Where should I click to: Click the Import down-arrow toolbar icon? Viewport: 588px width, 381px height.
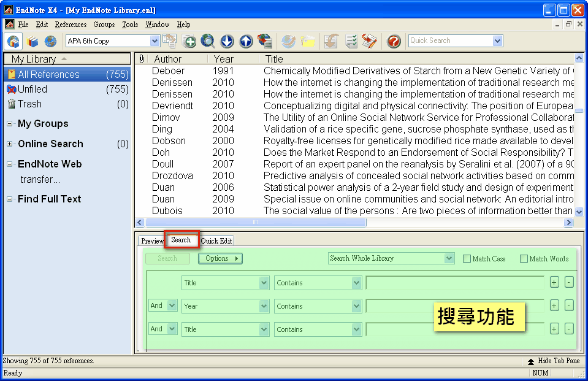[227, 41]
